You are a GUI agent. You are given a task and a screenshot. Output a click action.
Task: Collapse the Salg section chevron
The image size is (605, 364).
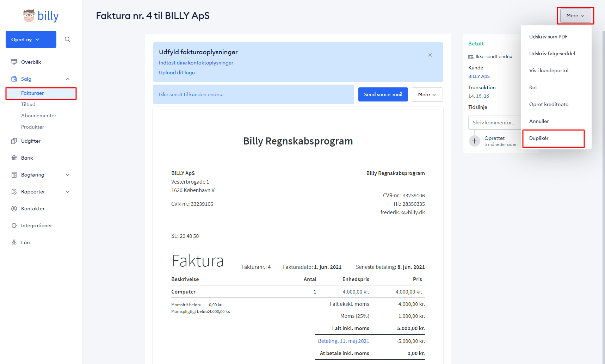pyautogui.click(x=68, y=79)
